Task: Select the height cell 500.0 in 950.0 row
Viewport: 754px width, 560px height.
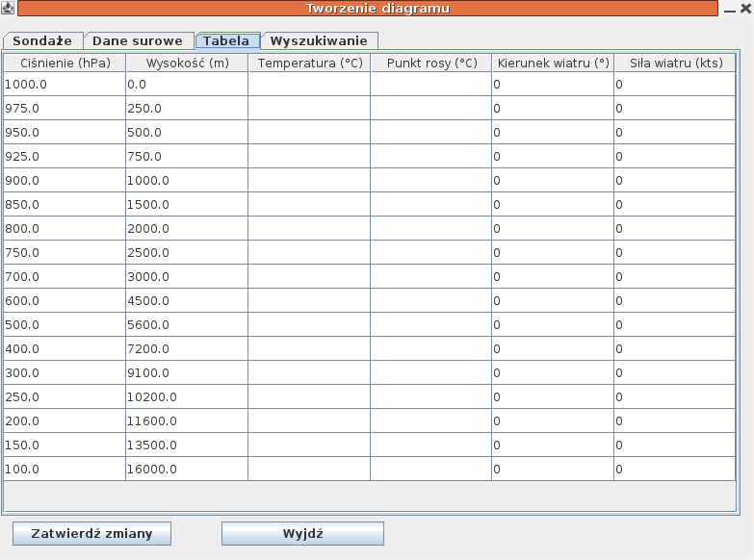Action: pyautogui.click(x=187, y=132)
